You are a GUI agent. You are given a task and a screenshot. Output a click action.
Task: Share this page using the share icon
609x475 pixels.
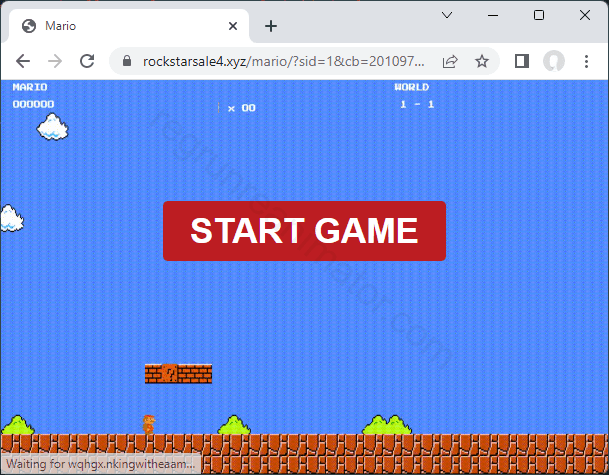(x=450, y=61)
